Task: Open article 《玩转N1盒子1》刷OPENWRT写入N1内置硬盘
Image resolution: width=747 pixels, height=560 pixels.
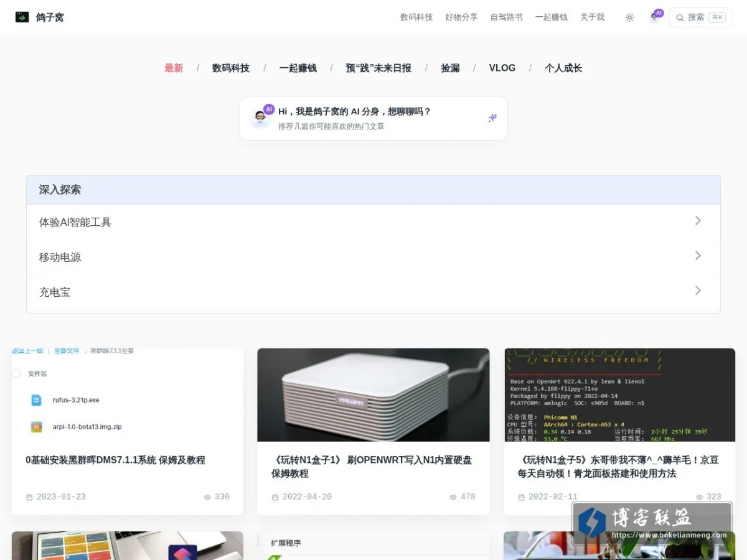Action: (372, 467)
